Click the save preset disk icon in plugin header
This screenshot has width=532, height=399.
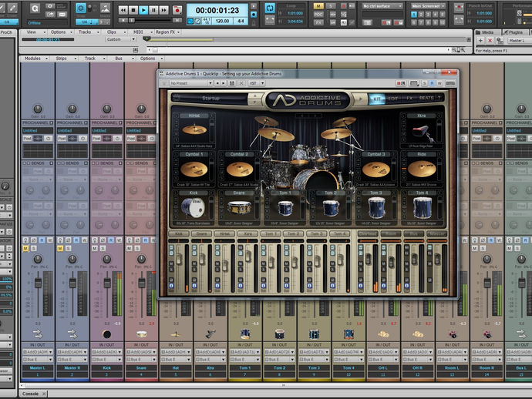(232, 83)
